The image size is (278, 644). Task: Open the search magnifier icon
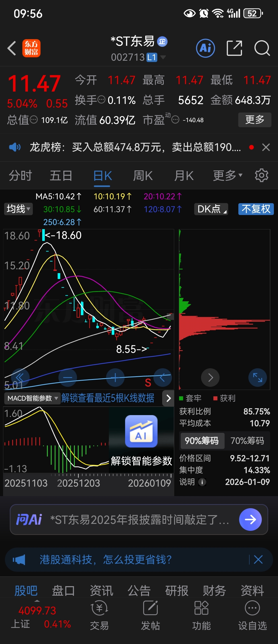(x=262, y=48)
